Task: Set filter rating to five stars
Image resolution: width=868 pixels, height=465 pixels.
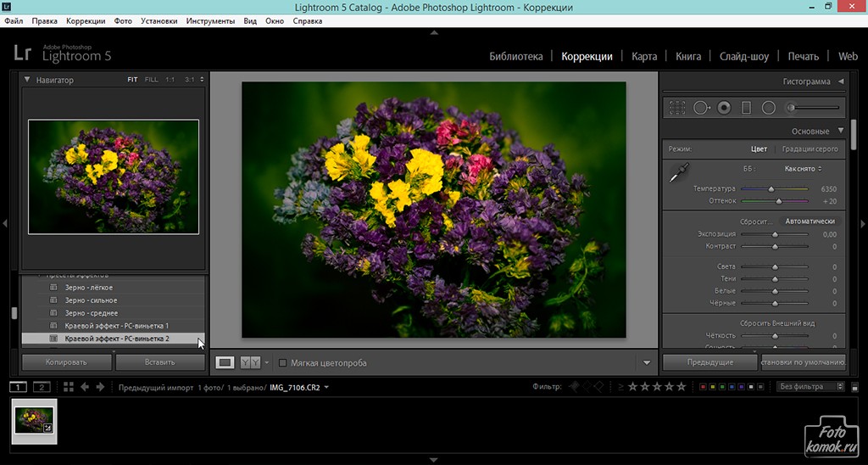Action: pyautogui.click(x=682, y=387)
